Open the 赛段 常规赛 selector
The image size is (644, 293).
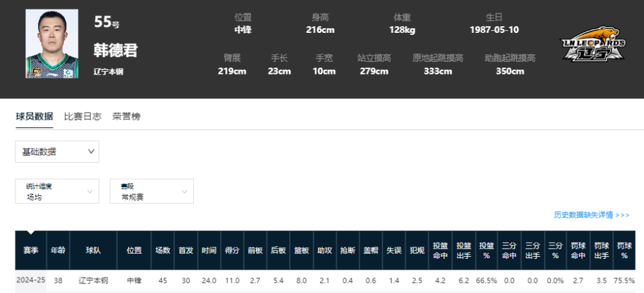click(152, 191)
